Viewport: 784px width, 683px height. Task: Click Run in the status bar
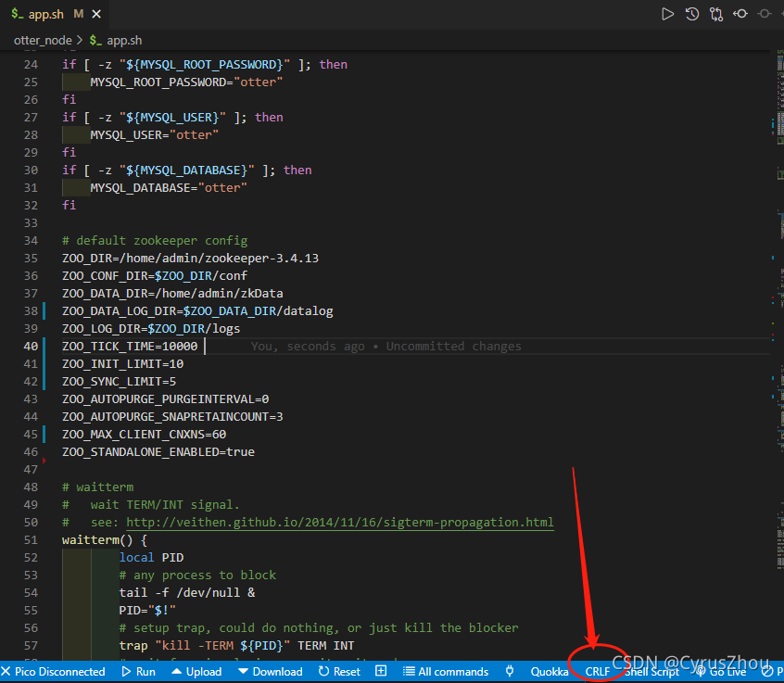coord(138,671)
